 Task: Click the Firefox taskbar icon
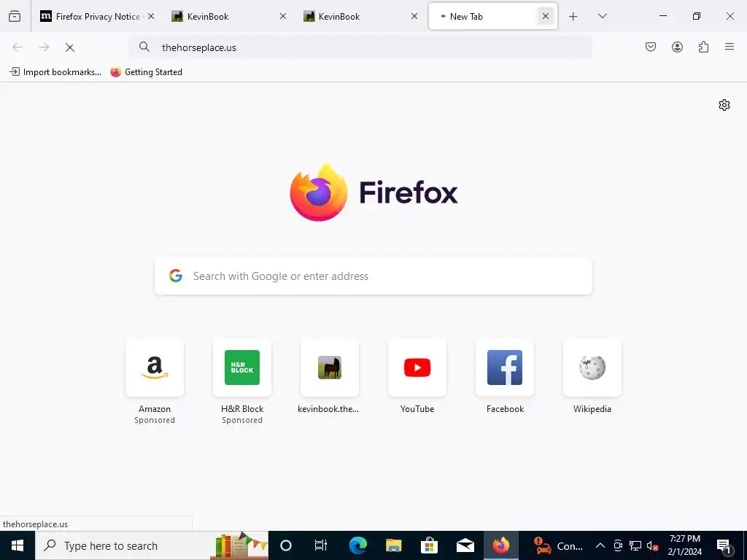click(500, 545)
